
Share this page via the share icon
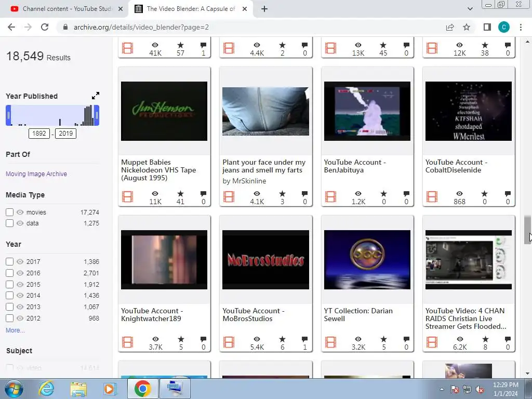450,27
